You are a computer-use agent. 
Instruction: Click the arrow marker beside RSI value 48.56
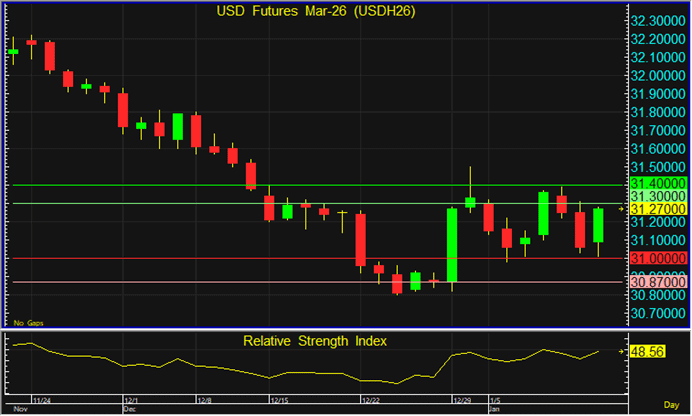(x=622, y=353)
